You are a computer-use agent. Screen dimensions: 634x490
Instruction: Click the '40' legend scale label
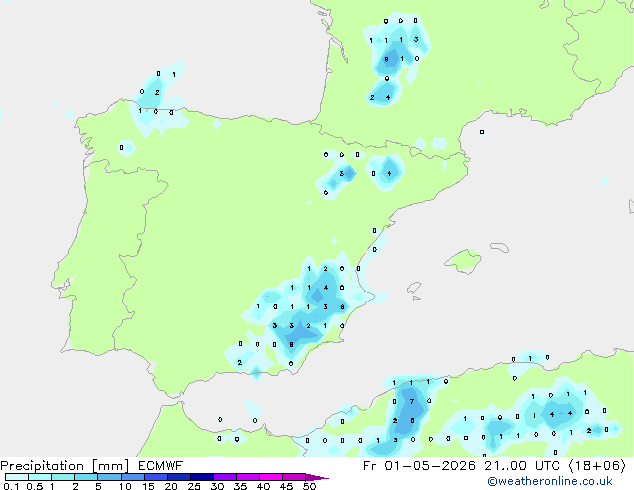click(x=263, y=486)
